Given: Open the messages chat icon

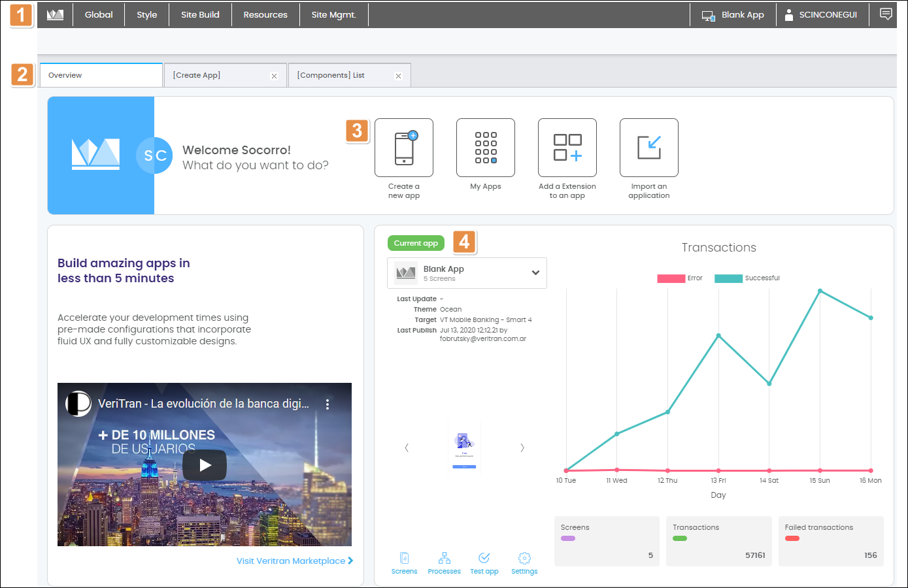Looking at the screenshot, I should [886, 14].
